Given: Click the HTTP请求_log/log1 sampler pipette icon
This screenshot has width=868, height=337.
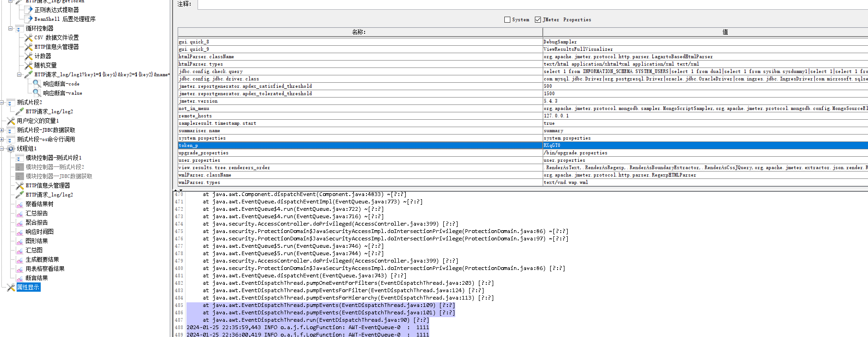Looking at the screenshot, I should click(x=29, y=74).
